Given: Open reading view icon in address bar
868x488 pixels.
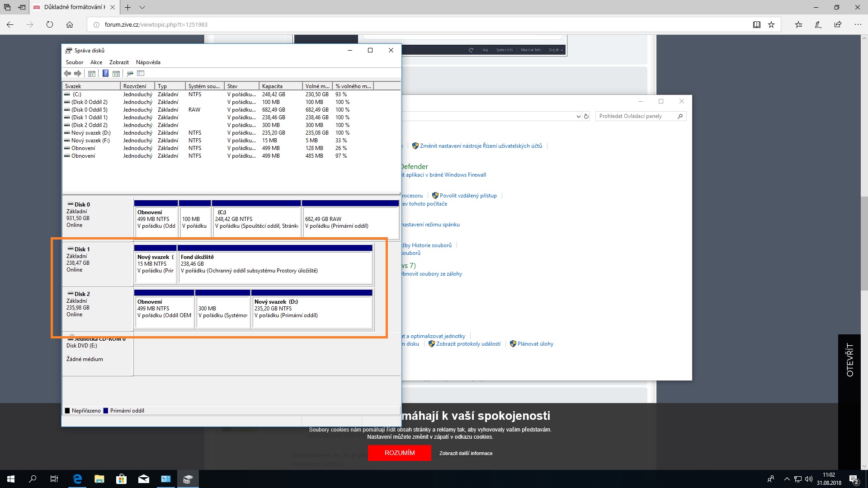Looking at the screenshot, I should point(756,25).
